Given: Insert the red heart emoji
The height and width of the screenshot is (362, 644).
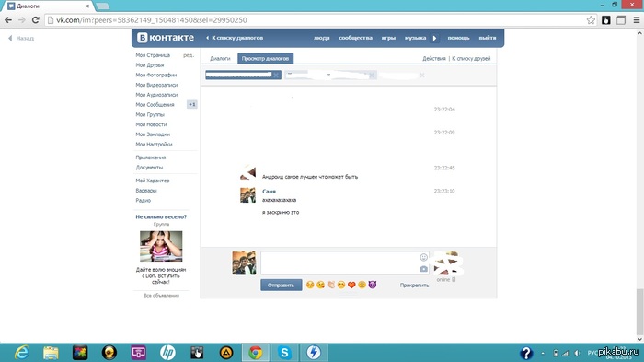Looking at the screenshot, I should pos(351,285).
